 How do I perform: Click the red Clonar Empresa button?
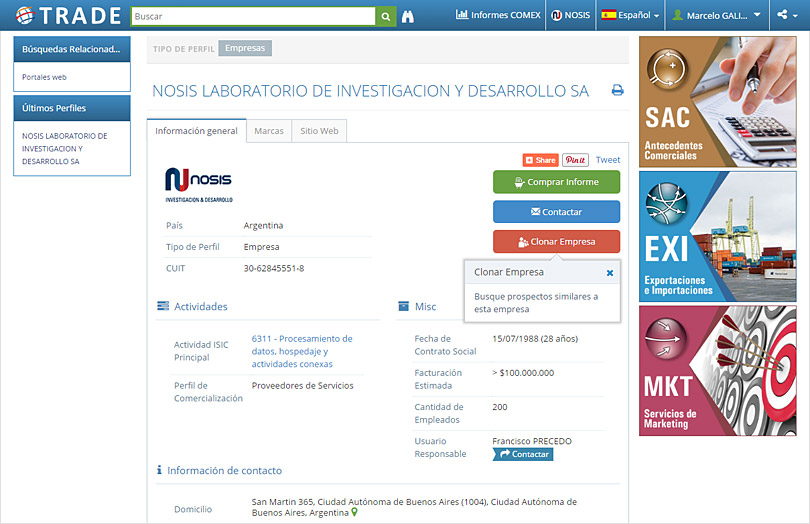point(556,241)
